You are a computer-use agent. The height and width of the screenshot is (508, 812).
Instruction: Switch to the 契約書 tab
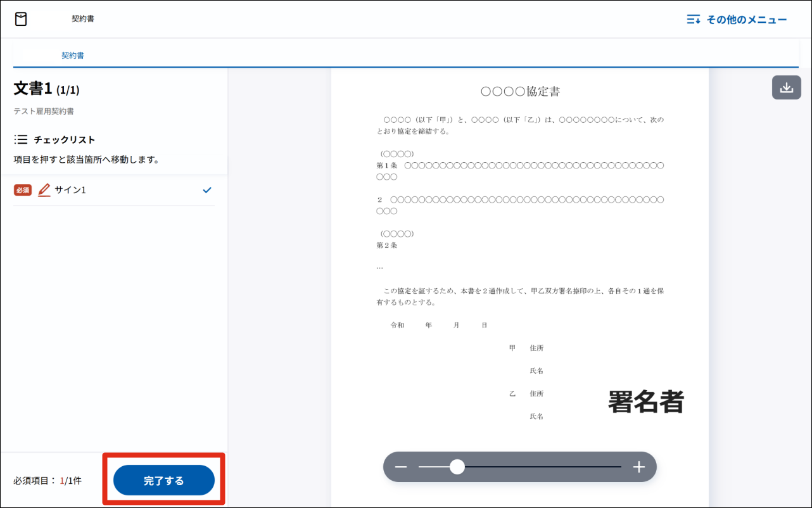[73, 56]
